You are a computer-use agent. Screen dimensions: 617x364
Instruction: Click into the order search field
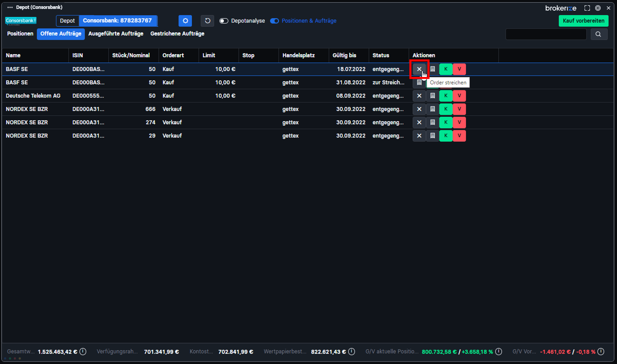click(546, 34)
